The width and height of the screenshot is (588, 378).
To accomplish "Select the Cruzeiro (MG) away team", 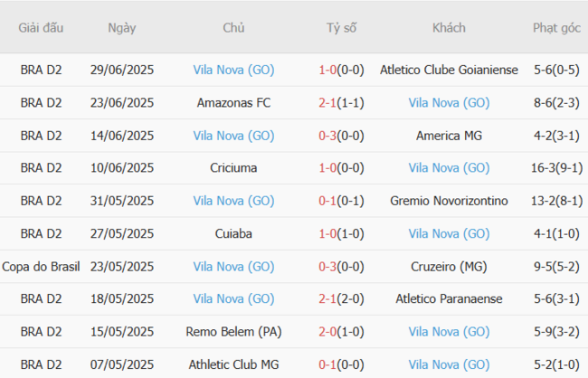I will click(449, 267).
